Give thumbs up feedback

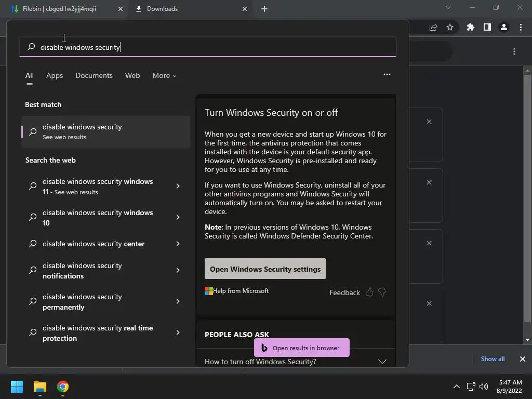pyautogui.click(x=369, y=292)
